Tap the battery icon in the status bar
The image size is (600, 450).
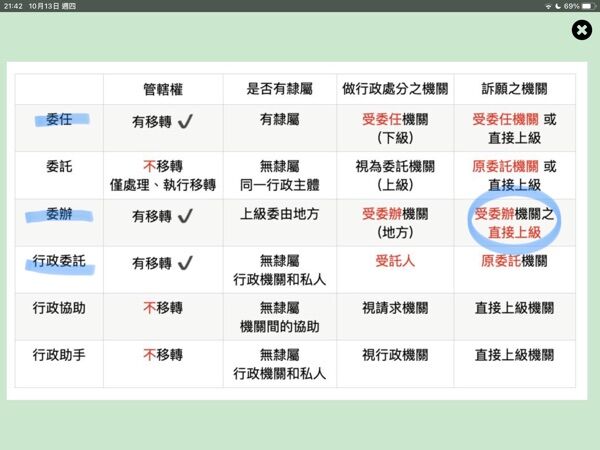pos(587,6)
